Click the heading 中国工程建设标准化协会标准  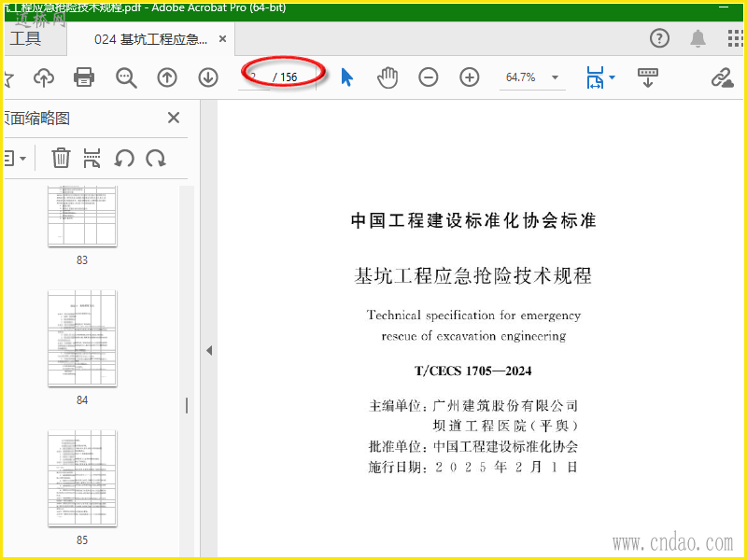coord(473,220)
